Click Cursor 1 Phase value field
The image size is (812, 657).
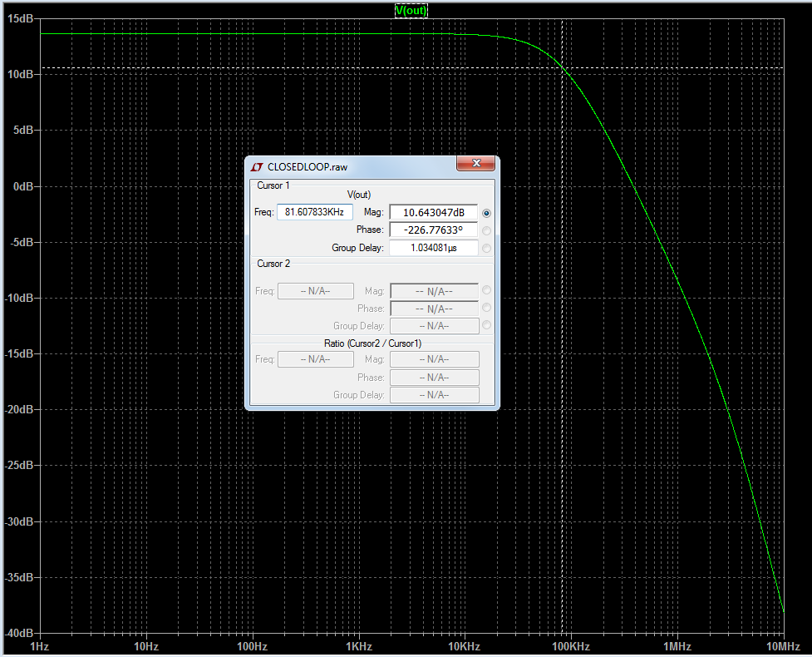click(434, 230)
